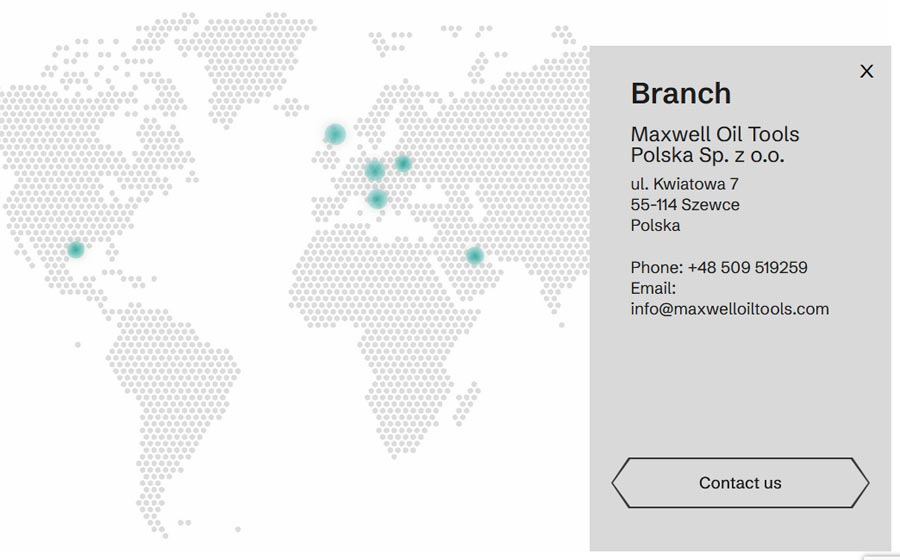
Task: Select the map marker over Mexico
Action: coord(76,250)
